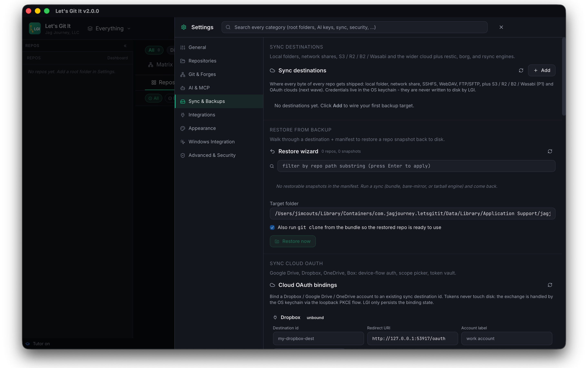Collapse the REPOS sidebar with the chevron icon

pyautogui.click(x=125, y=46)
